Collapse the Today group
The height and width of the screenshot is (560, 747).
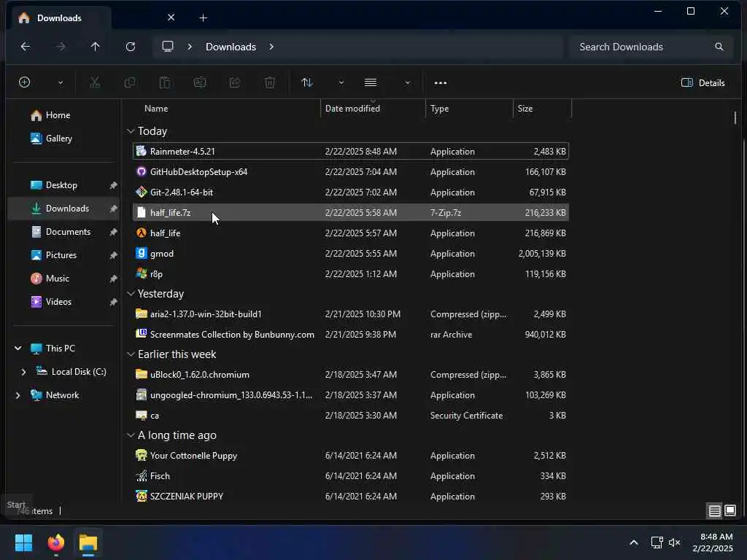point(131,131)
